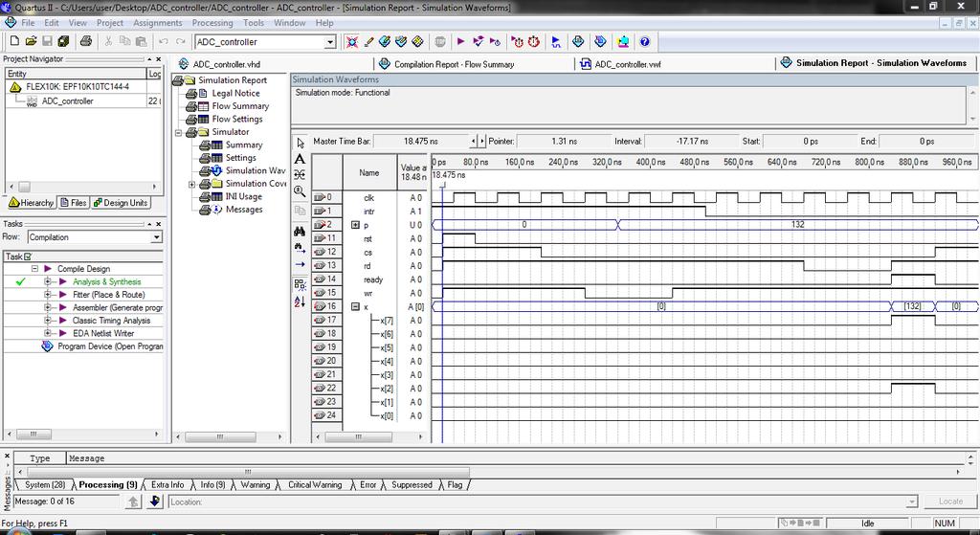Click the Stop Processing icon

[440, 41]
